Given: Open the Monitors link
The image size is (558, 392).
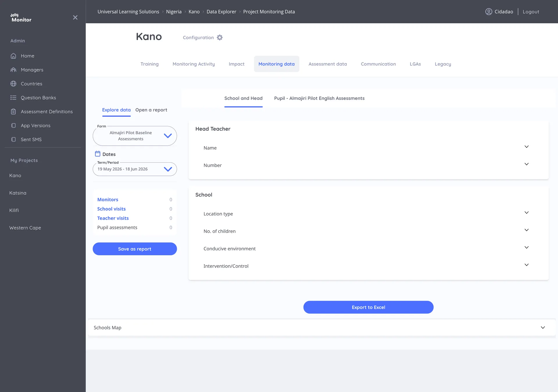Looking at the screenshot, I should pos(108,199).
